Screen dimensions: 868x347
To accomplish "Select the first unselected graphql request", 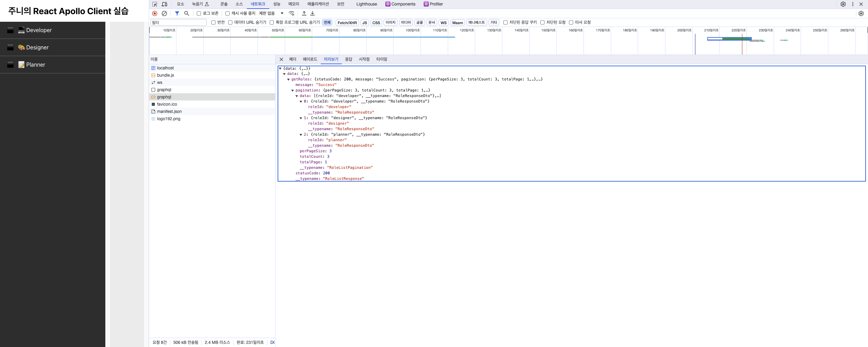I will coord(212,90).
